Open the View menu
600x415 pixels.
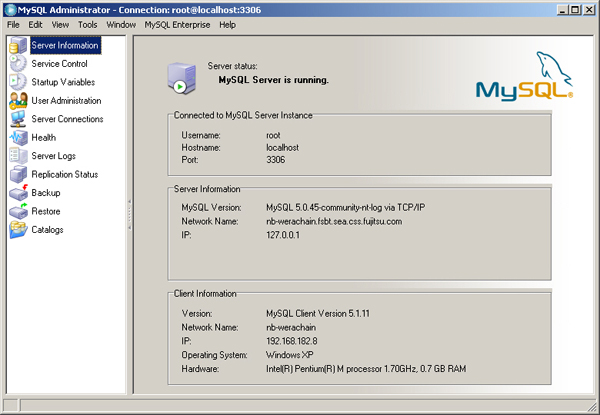coord(60,25)
